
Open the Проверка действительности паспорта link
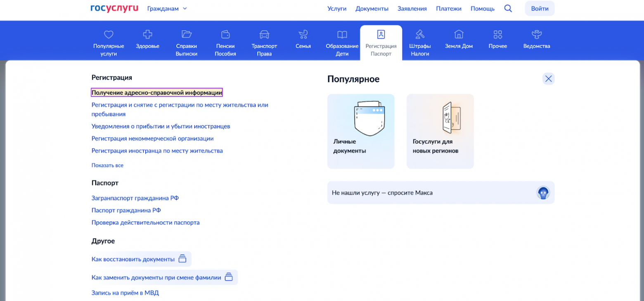[x=145, y=222]
